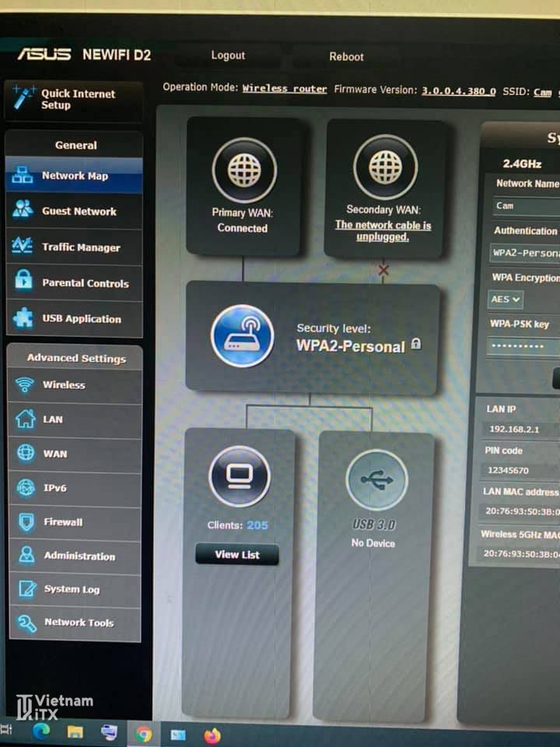Click the WPA-PSK key field
Viewport: 560px width, 747px height.
click(523, 345)
